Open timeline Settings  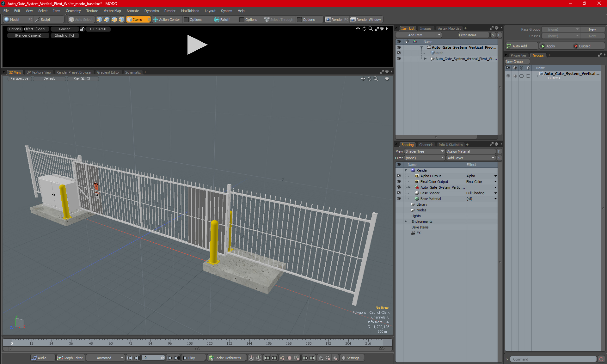click(x=352, y=358)
